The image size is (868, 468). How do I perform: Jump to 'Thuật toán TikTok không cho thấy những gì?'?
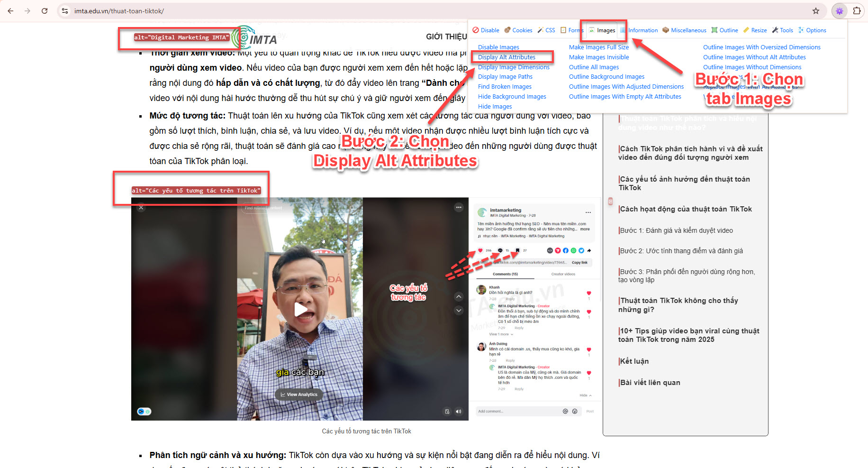point(678,305)
